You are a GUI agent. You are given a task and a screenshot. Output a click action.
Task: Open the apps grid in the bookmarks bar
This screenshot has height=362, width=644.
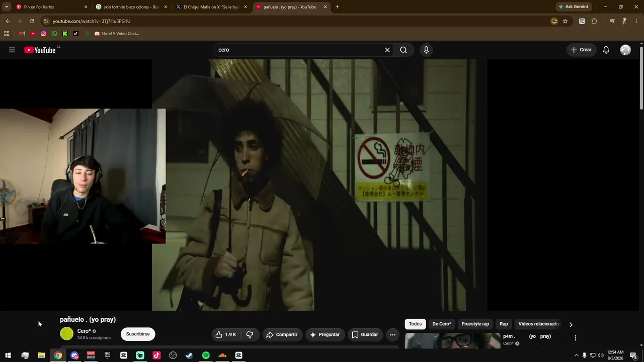pyautogui.click(x=7, y=34)
